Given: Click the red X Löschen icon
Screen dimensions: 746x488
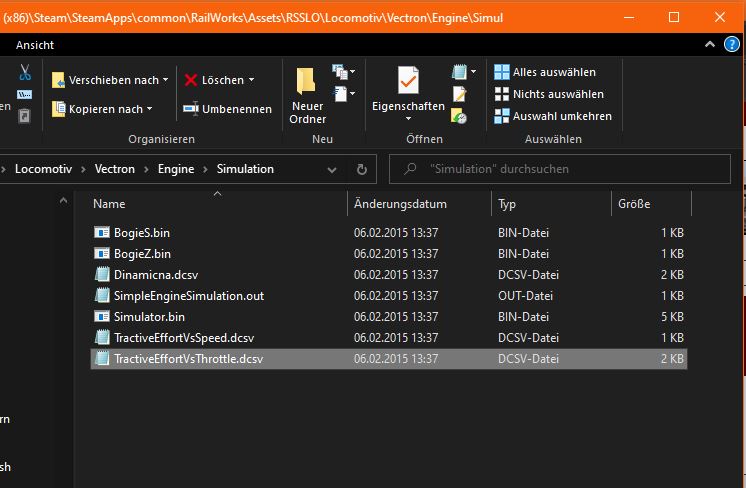Looking at the screenshot, I should click(x=191, y=80).
